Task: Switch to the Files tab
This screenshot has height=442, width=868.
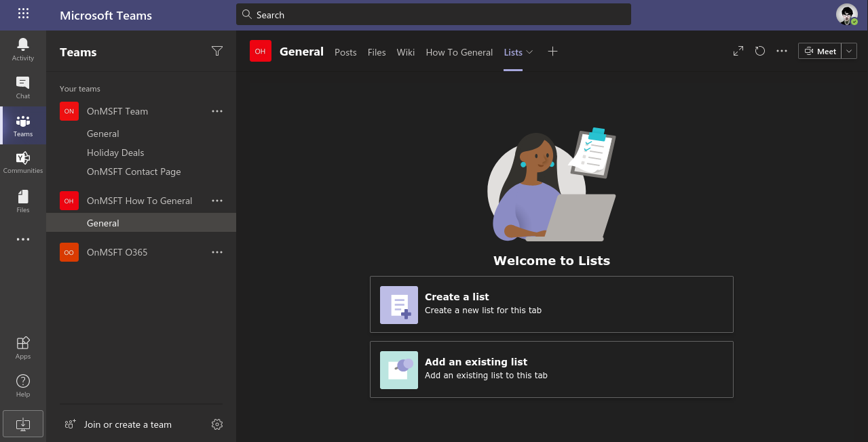Action: pos(377,52)
